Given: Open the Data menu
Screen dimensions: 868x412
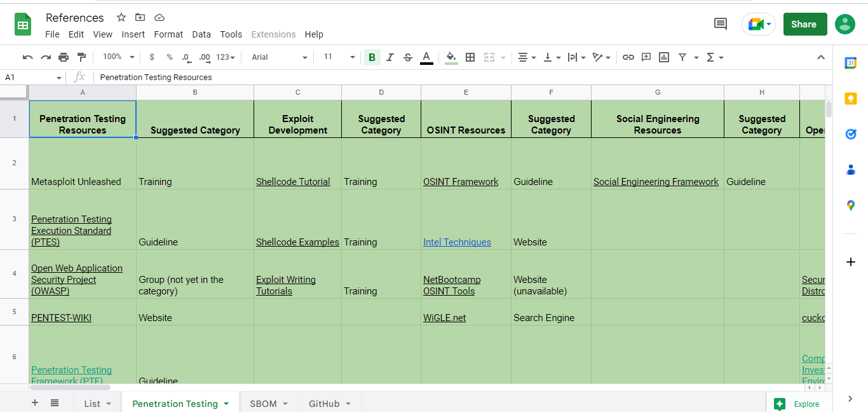Looking at the screenshot, I should [x=201, y=34].
